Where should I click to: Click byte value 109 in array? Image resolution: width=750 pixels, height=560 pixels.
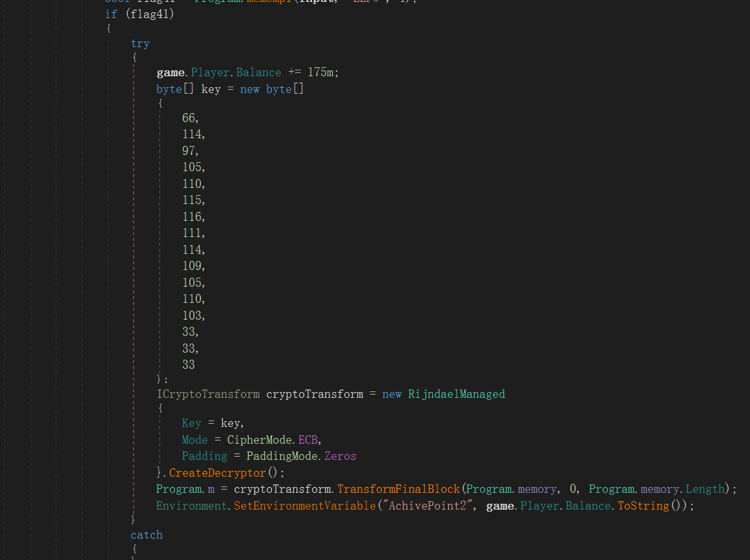[192, 266]
